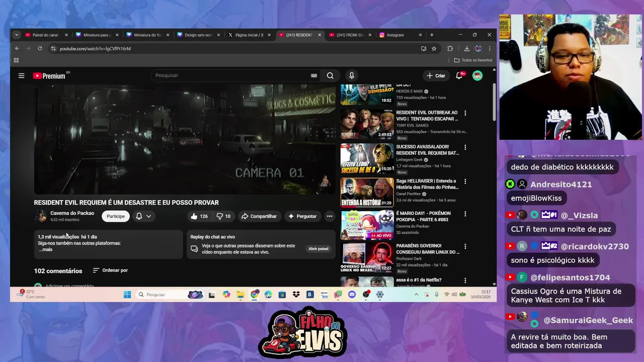
Task: Bookmark this page with star icon
Action: point(434,48)
